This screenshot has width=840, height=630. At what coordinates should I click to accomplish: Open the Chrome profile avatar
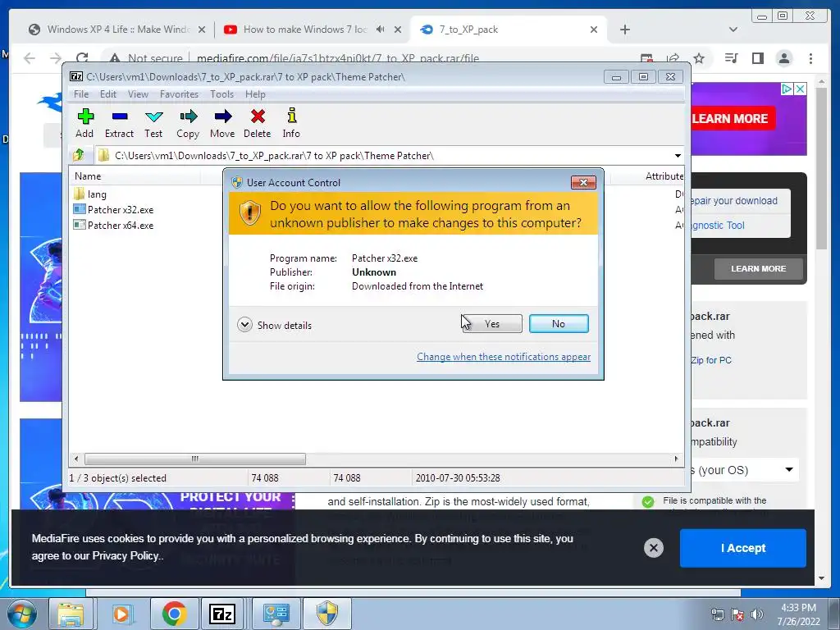[783, 58]
